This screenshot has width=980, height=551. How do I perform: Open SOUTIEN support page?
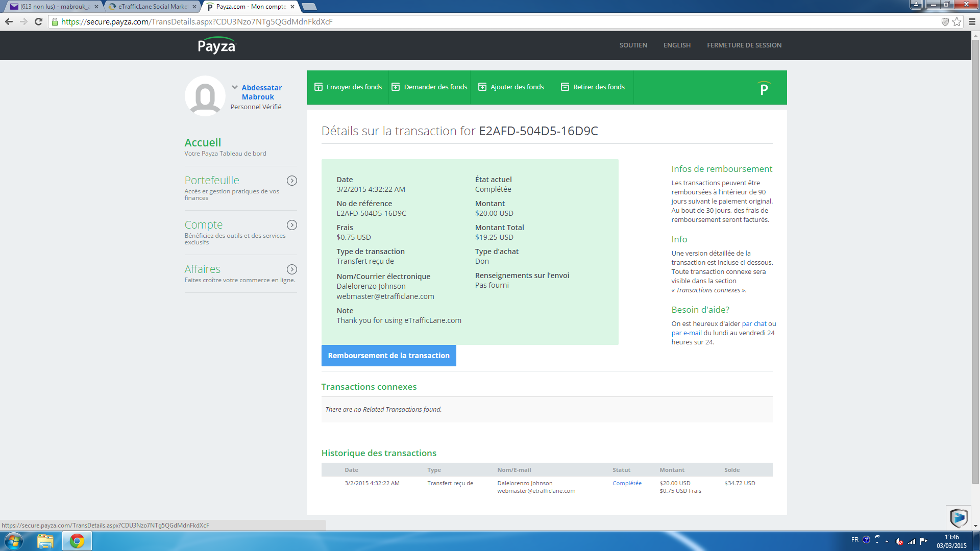pyautogui.click(x=633, y=45)
